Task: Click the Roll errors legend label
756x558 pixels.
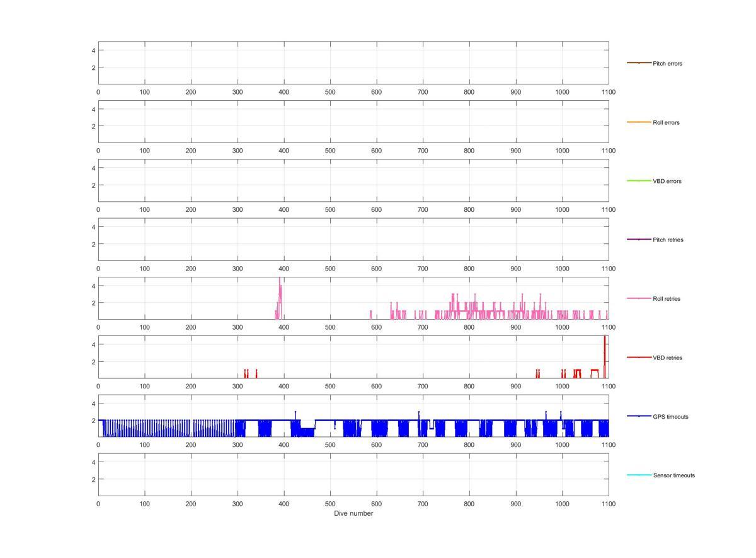Action: pyautogui.click(x=666, y=122)
